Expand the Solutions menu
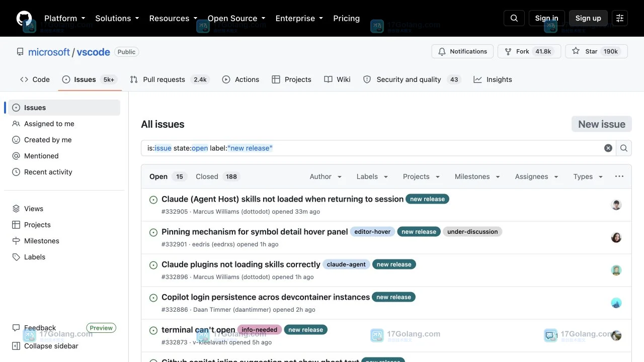This screenshot has height=362, width=644. tap(117, 18)
